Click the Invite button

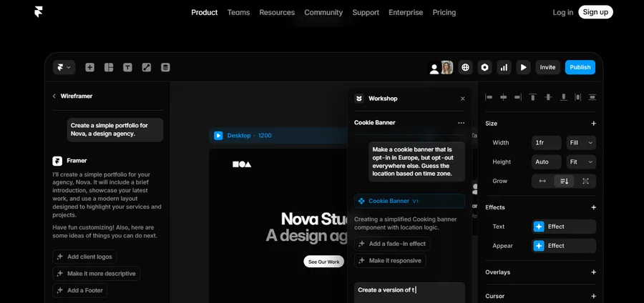(x=547, y=68)
